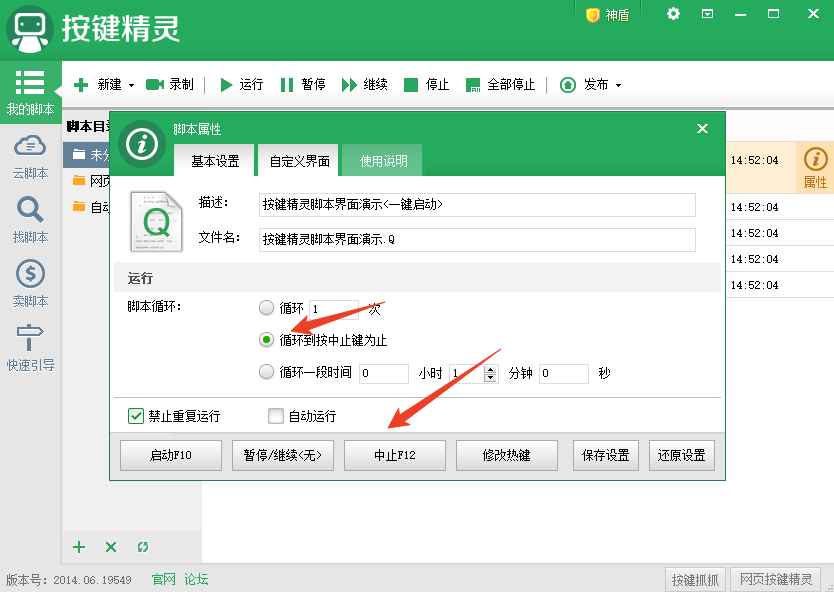
Task: Switch to the 使用说明 tab
Action: pyautogui.click(x=383, y=161)
